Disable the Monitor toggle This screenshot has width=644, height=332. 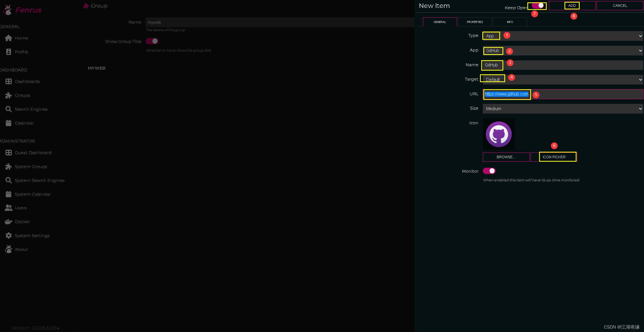[x=489, y=171]
